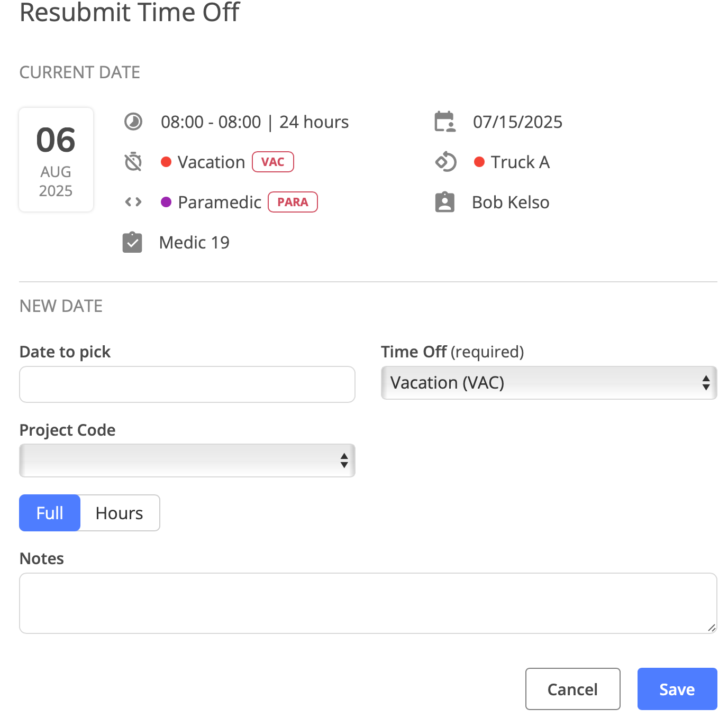Click inside the Notes text area
This screenshot has width=728, height=718.
368,603
